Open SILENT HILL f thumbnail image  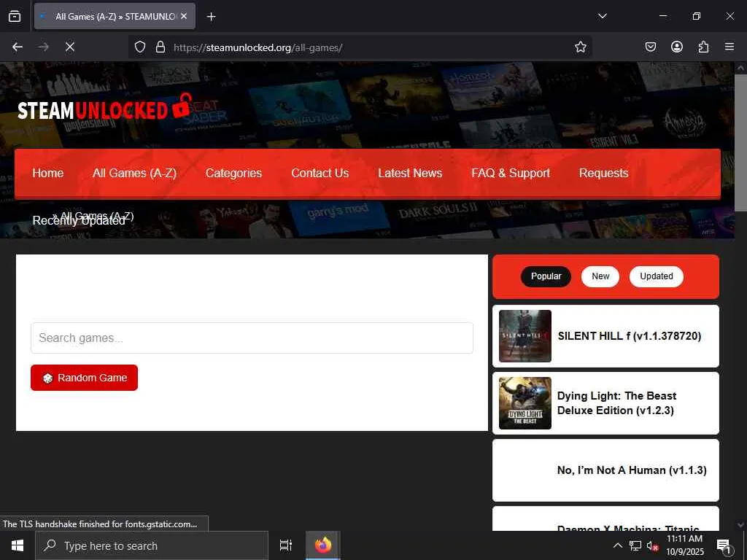[525, 336]
